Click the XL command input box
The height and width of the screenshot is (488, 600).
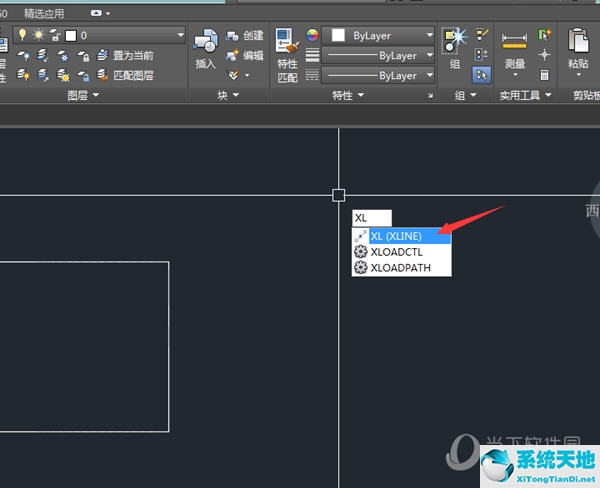[x=372, y=217]
